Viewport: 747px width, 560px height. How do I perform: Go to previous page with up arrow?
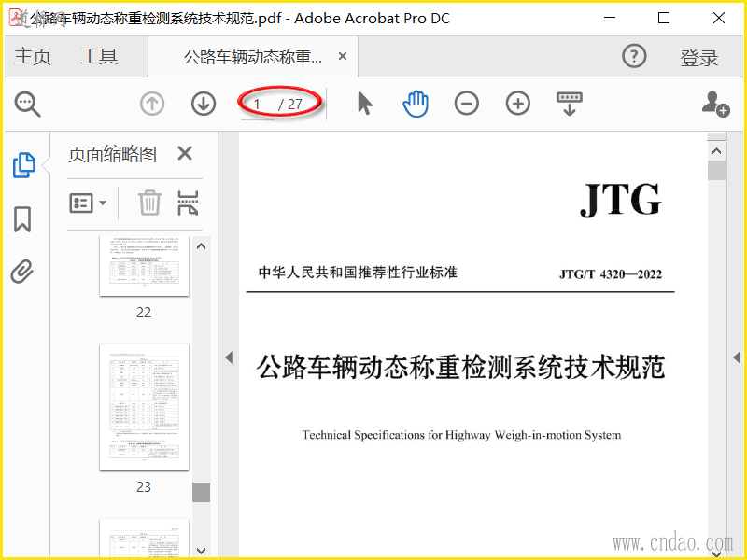coord(152,104)
